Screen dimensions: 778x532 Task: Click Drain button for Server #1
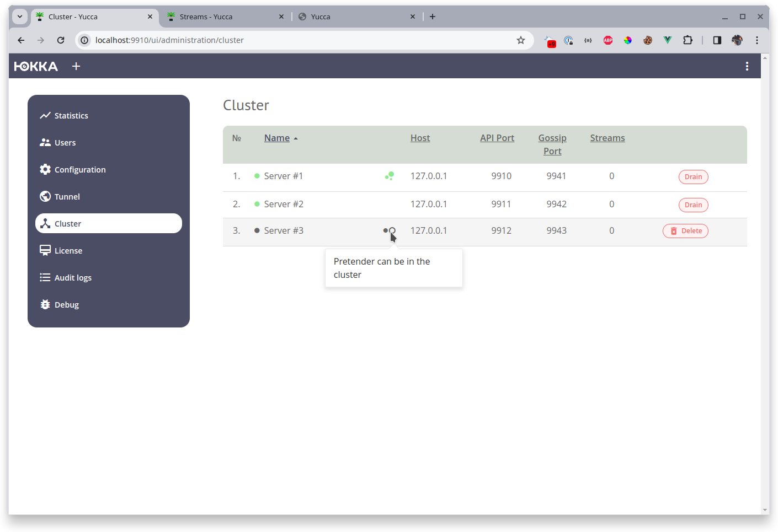[693, 177]
